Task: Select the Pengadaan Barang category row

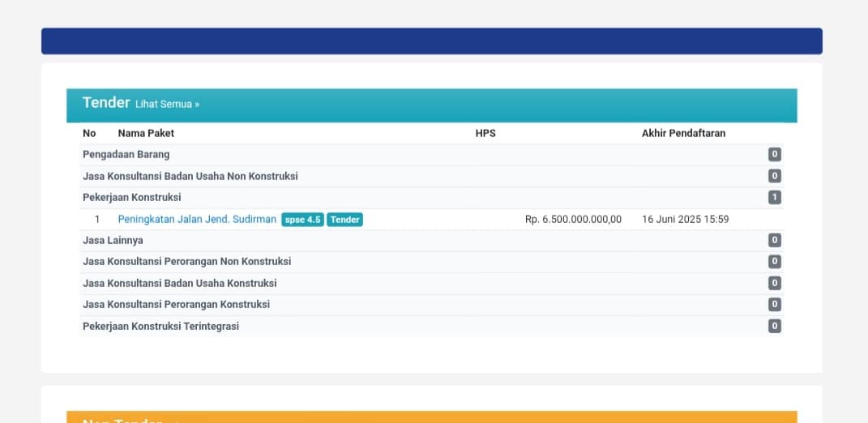Action: [126, 155]
